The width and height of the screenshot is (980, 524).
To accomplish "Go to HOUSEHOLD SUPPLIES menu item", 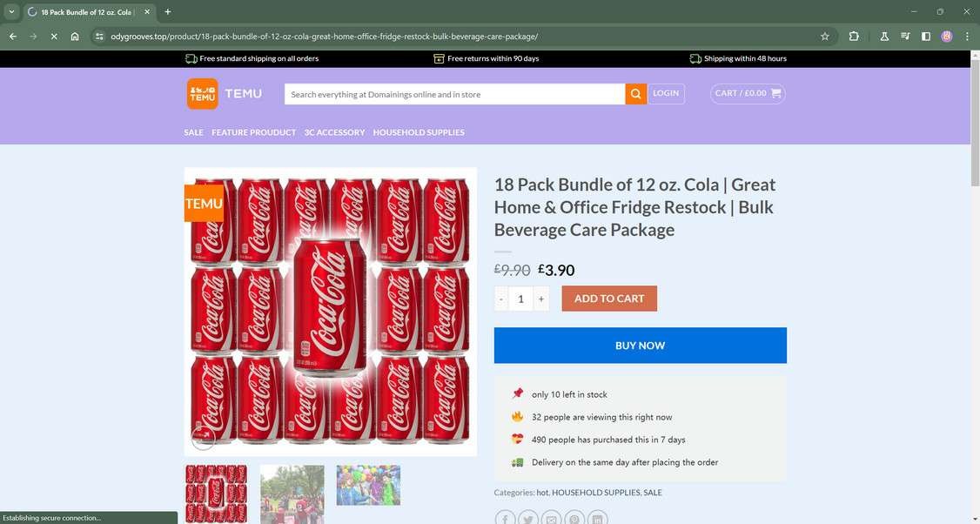I will coord(419,132).
